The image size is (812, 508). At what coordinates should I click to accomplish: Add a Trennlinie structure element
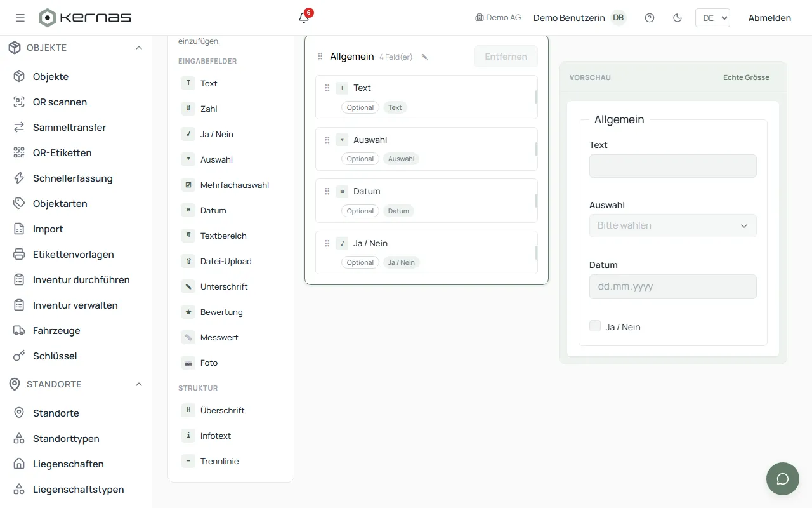pos(231,461)
